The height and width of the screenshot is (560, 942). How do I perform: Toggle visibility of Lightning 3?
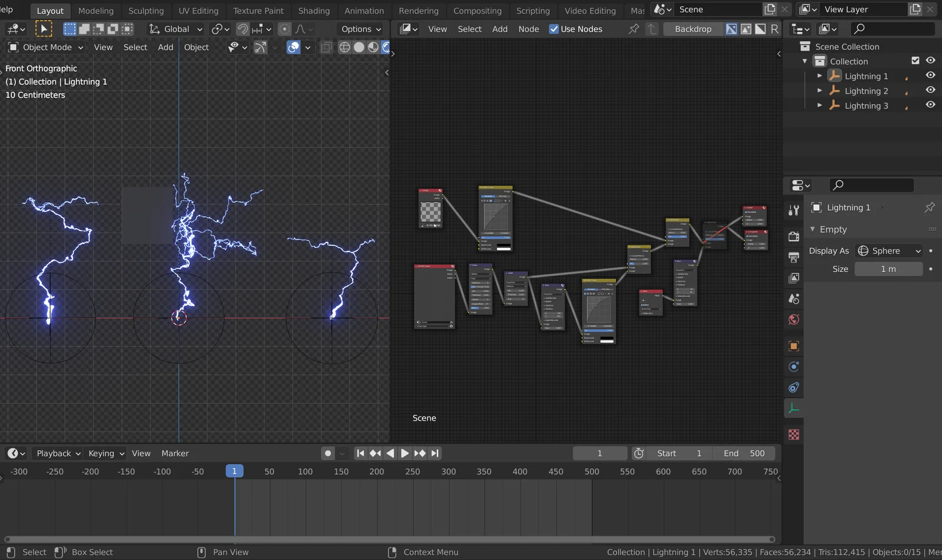tap(930, 105)
